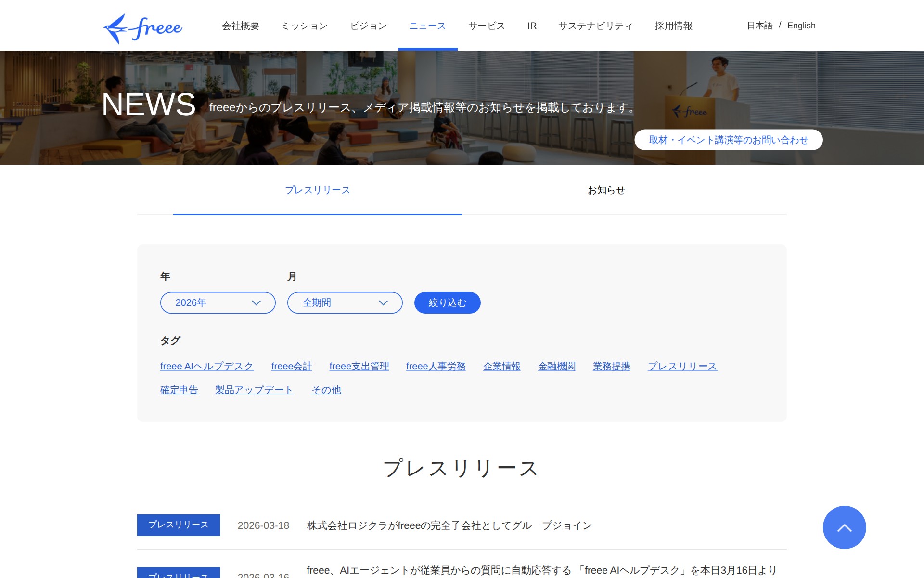Expand the year selector chevron

256,302
